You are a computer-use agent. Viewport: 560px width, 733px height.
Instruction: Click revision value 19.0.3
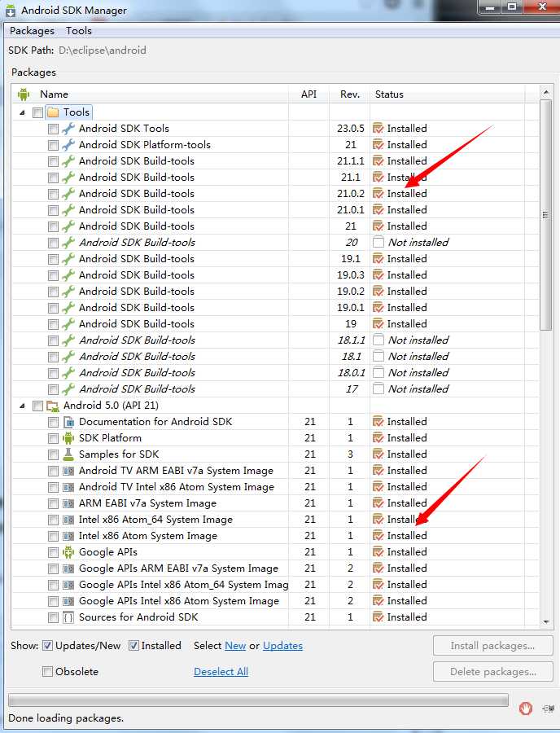(x=350, y=275)
